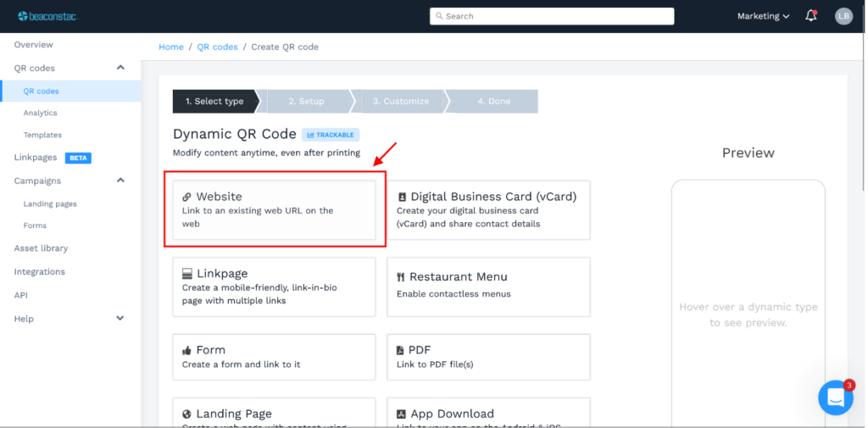Click the Form thumbs-up icon
This screenshot has height=428, width=868.
pyautogui.click(x=186, y=351)
